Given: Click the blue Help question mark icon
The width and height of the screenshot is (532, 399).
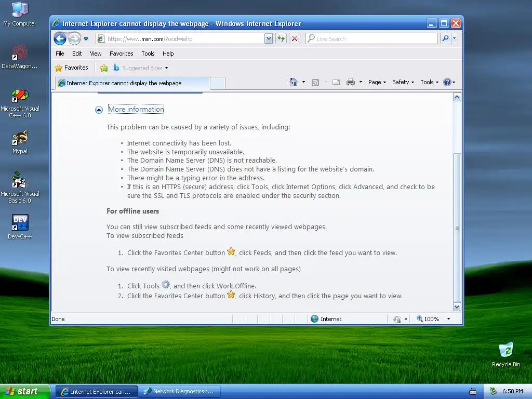Looking at the screenshot, I should click(x=447, y=82).
